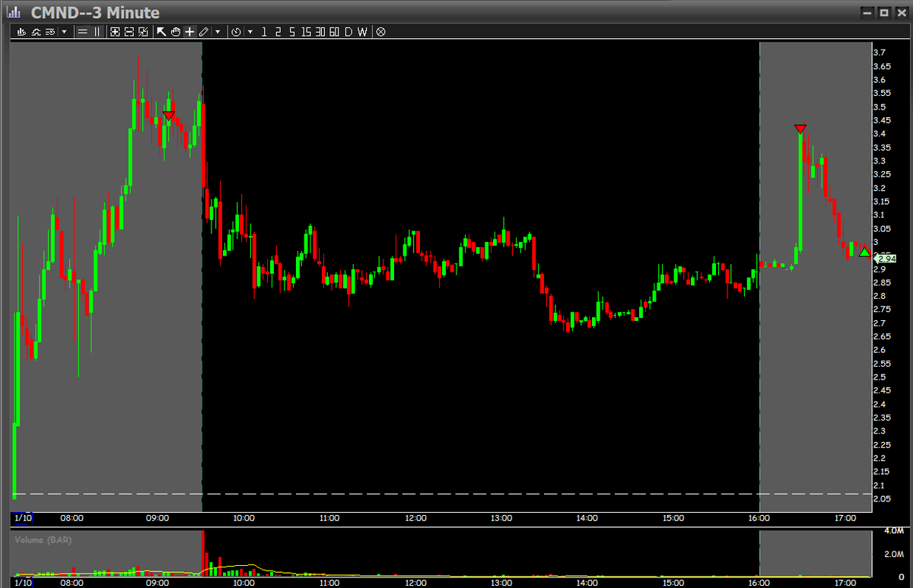Click the clock time-period icon
913x588 pixels.
coord(236,32)
